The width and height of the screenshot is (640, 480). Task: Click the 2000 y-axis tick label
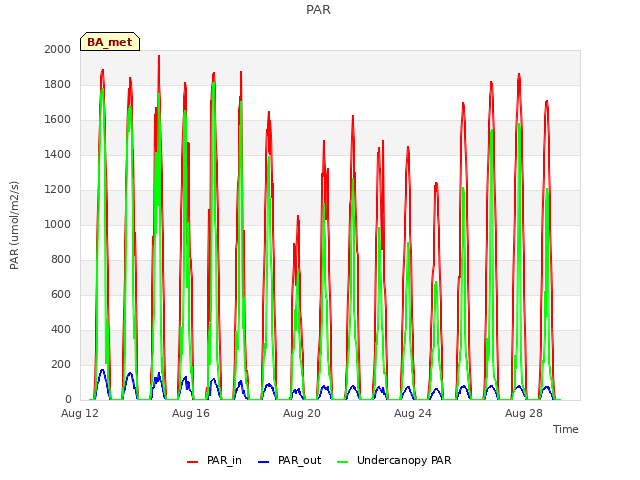click(58, 49)
